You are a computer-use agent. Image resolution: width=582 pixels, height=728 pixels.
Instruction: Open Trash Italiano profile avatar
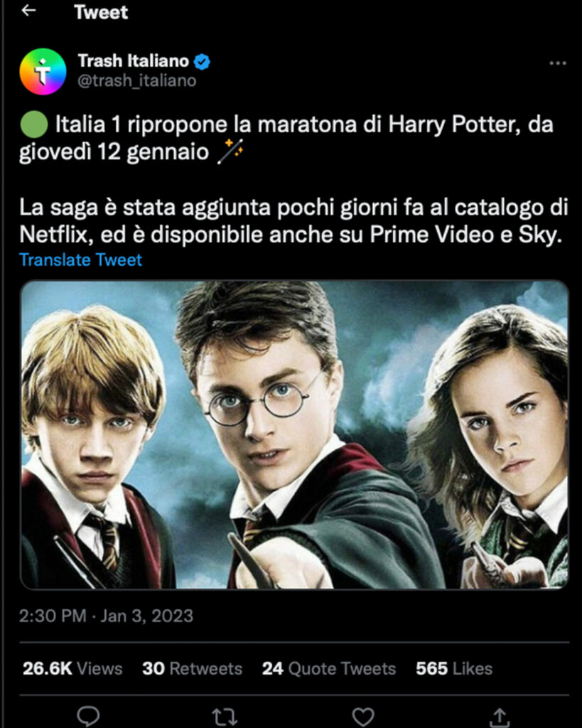click(43, 72)
